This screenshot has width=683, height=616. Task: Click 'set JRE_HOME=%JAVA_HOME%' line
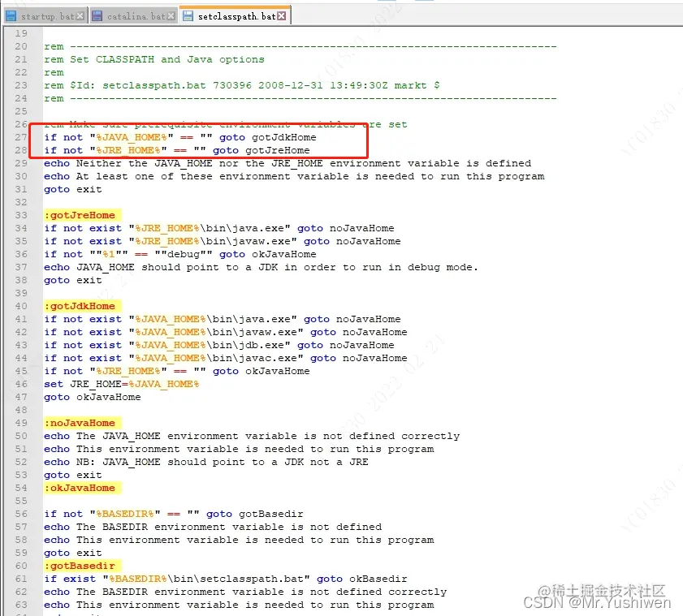[x=122, y=384]
